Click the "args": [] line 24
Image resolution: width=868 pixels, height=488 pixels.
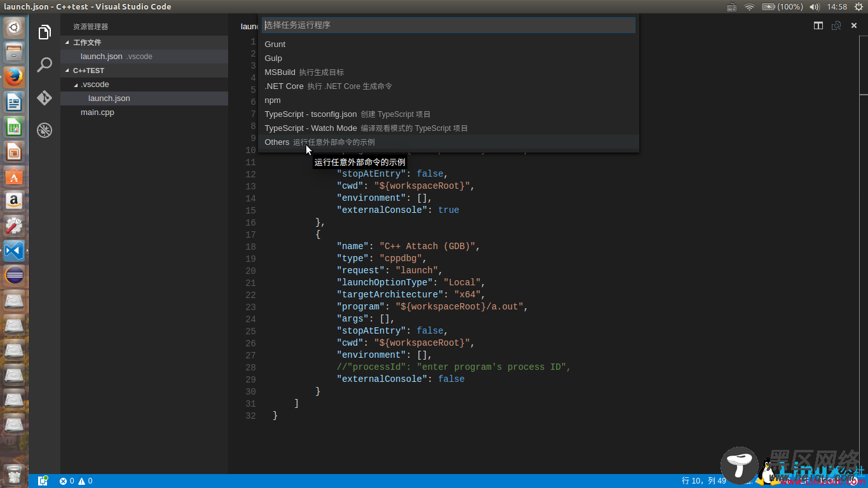(366, 318)
